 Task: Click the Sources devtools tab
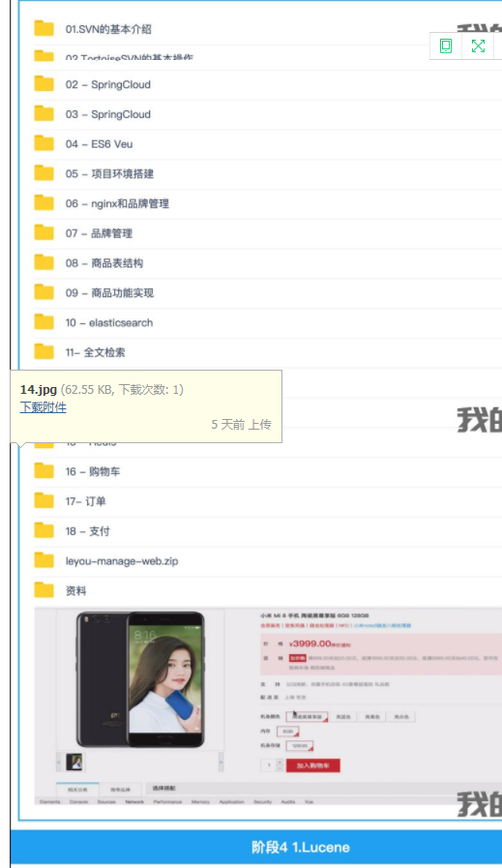(x=106, y=801)
